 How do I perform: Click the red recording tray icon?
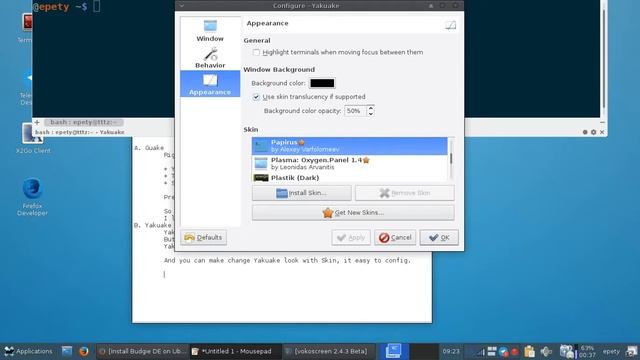(515, 351)
